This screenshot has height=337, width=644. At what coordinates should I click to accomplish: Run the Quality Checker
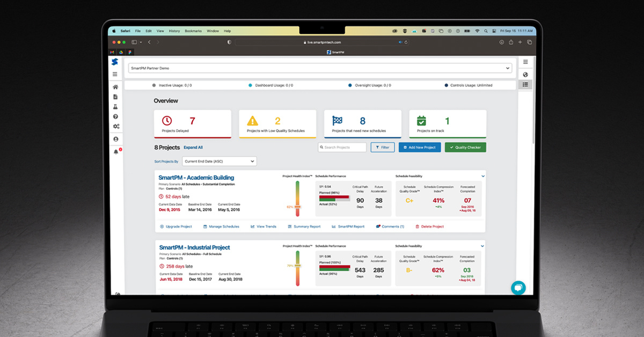click(465, 147)
